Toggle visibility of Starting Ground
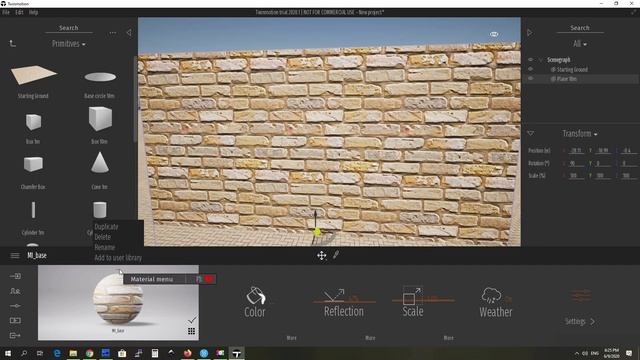 [x=530, y=69]
